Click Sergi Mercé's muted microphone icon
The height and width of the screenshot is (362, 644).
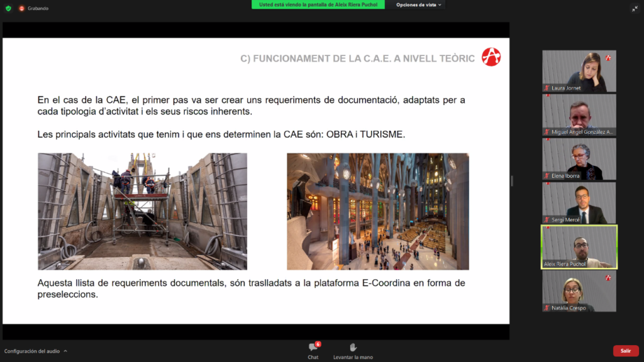point(547,219)
